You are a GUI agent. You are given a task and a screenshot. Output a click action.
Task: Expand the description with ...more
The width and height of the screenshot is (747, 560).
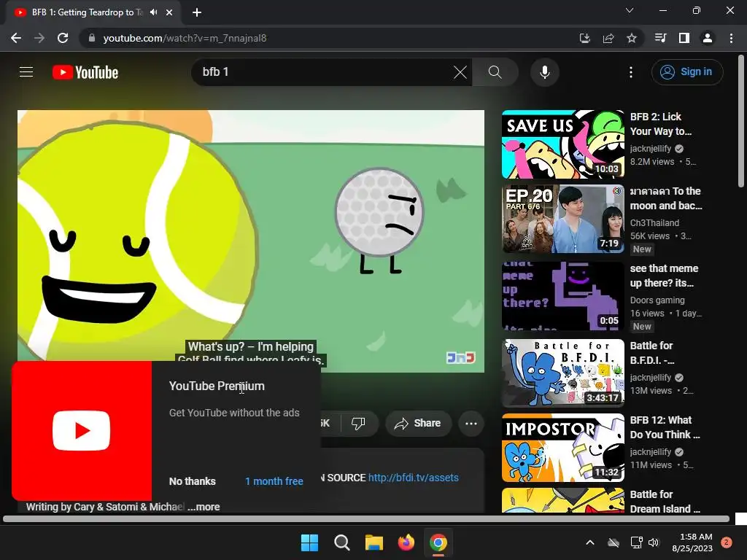coord(204,507)
